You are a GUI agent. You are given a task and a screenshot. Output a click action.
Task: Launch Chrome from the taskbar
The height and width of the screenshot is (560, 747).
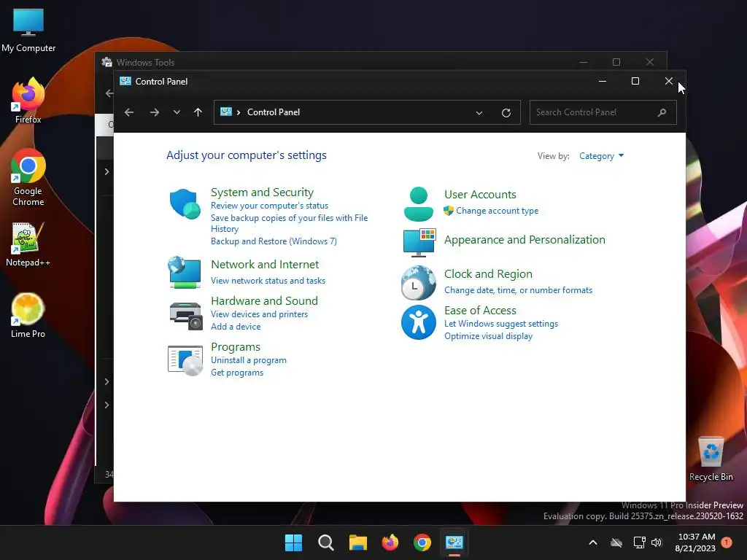(x=422, y=542)
